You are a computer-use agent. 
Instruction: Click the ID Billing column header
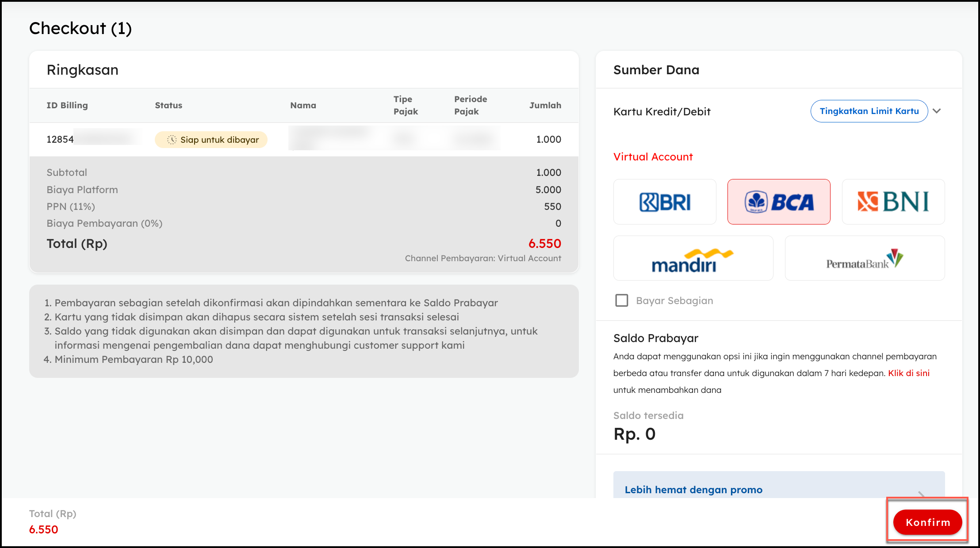coord(67,105)
